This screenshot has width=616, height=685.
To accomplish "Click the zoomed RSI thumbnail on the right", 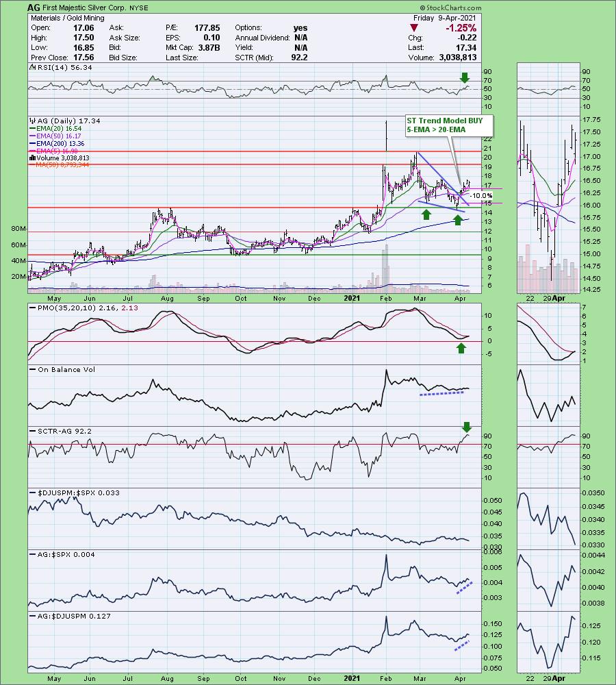I will click(x=548, y=88).
